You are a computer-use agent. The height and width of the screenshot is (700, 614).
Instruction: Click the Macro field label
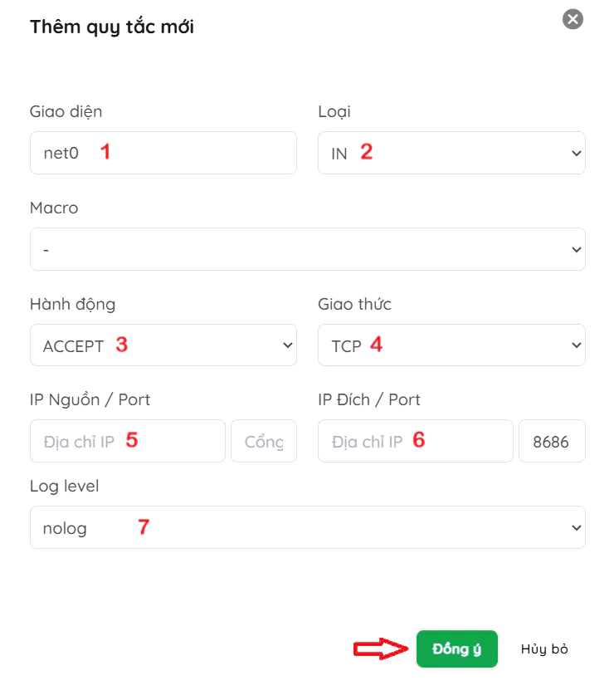(x=54, y=208)
